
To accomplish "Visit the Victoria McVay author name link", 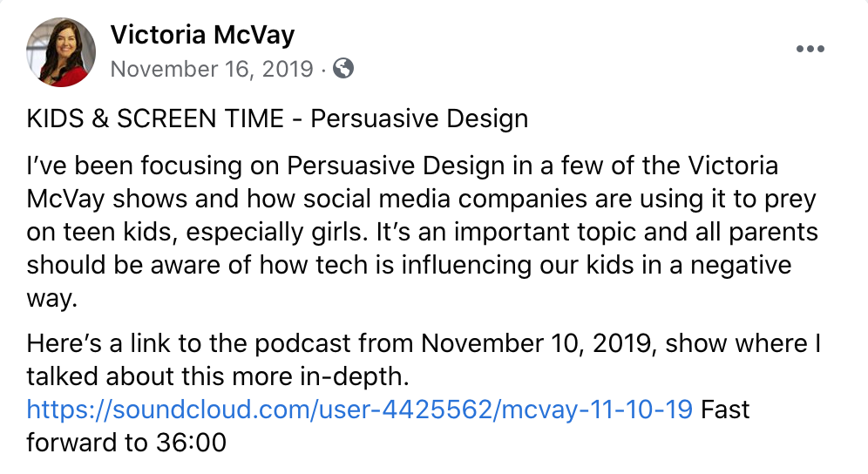I will pos(202,35).
